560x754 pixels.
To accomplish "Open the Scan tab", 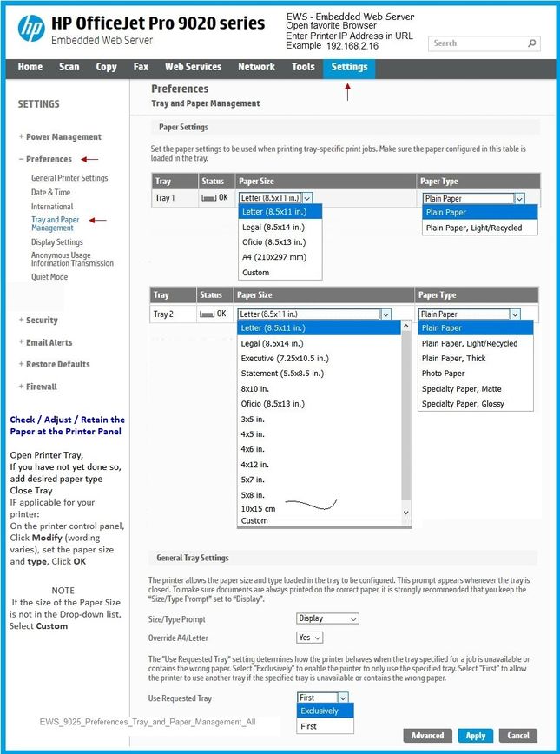I will 69,68.
